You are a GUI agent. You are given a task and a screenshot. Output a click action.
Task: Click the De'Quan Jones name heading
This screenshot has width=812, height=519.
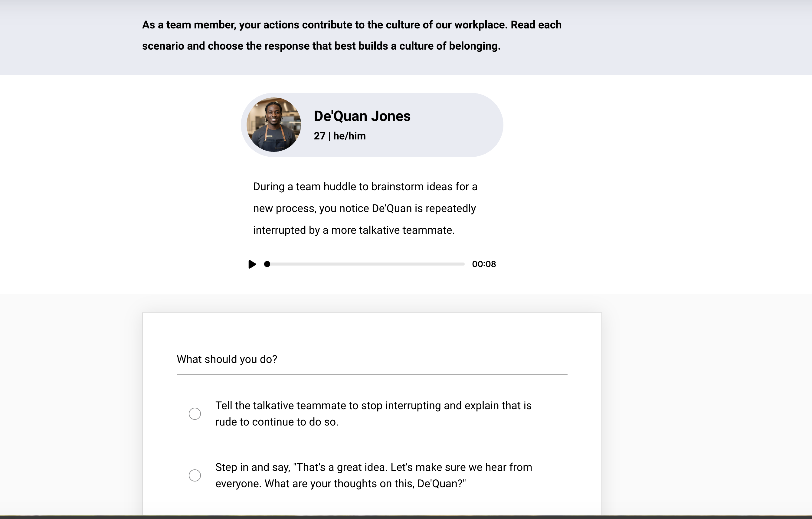[x=362, y=116]
